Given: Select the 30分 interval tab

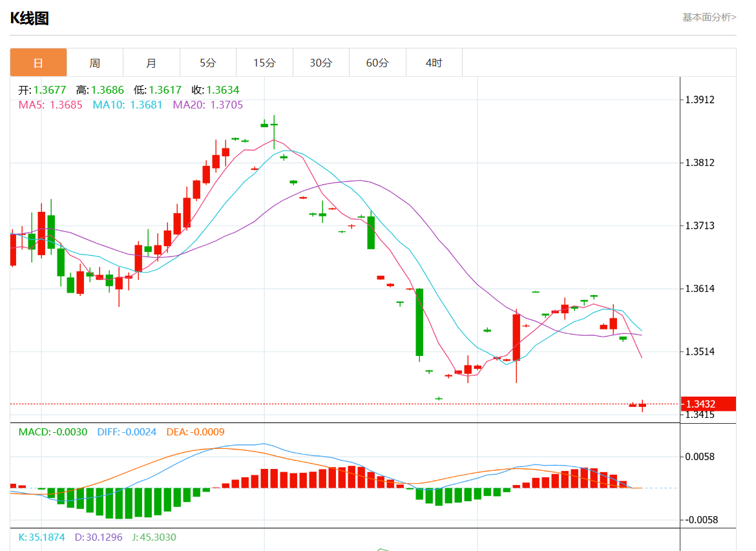Looking at the screenshot, I should coord(321,63).
